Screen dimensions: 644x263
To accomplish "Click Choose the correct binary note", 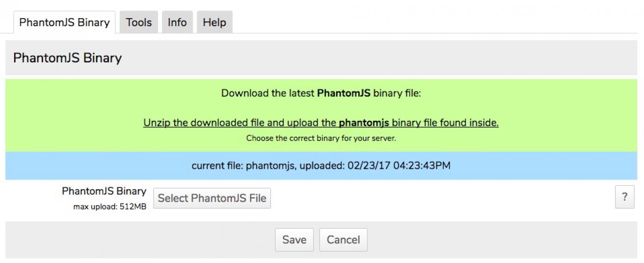I will point(321,138).
